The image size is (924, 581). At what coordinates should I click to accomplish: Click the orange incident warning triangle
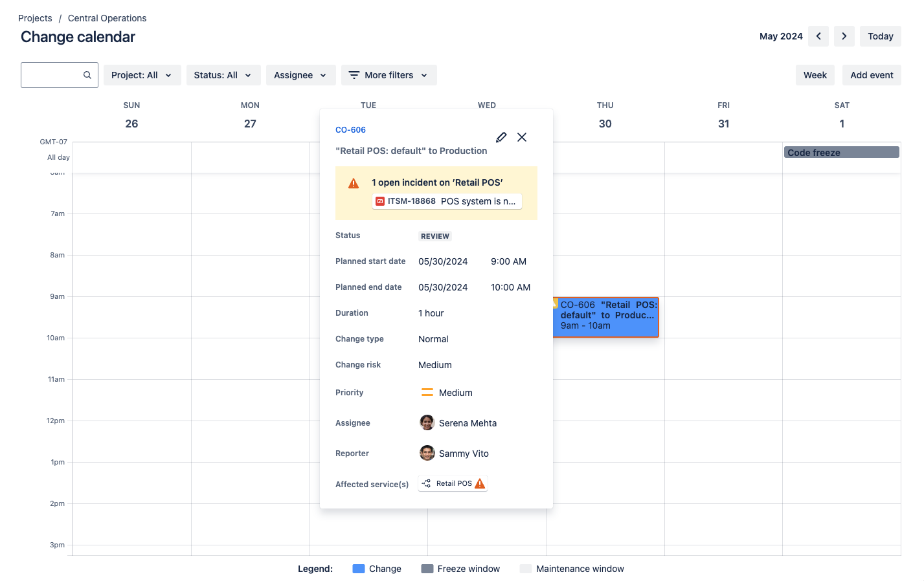353,182
